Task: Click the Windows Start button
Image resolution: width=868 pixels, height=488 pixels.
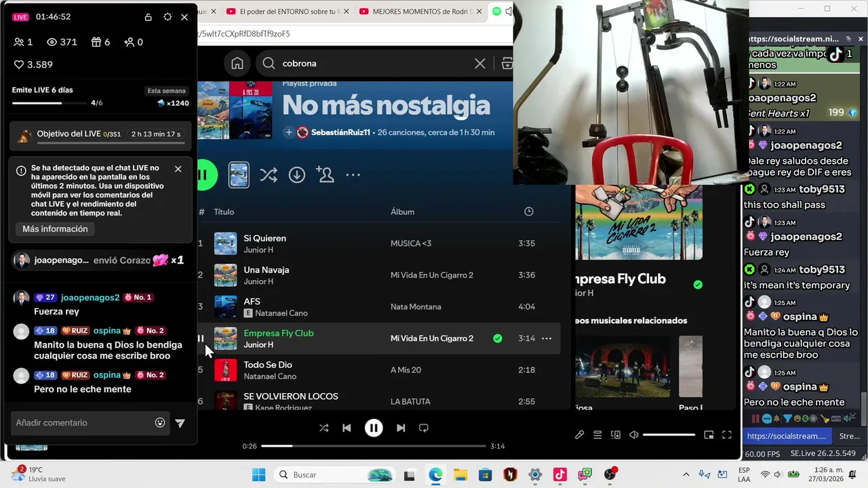Action: tap(259, 475)
